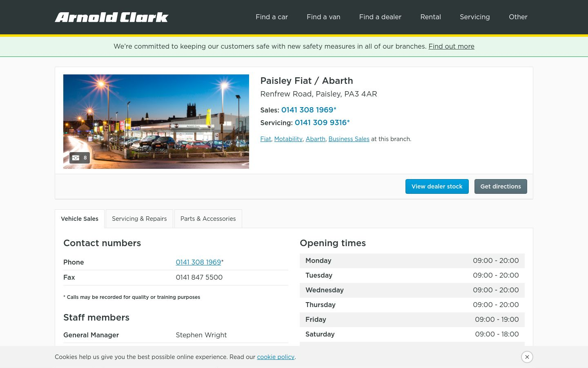The height and width of the screenshot is (368, 588).
Task: Open the Fiat brand link
Action: tap(265, 139)
